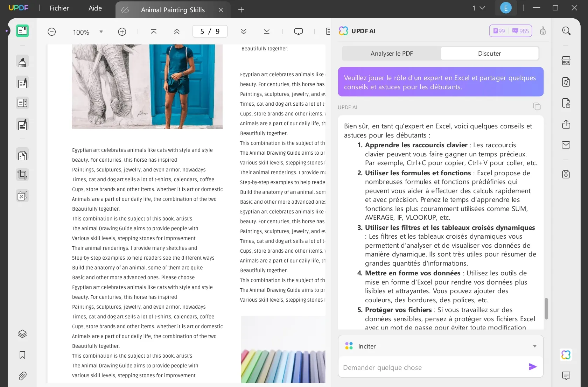Zoom out using the minus icon
The height and width of the screenshot is (387, 588).
pos(51,31)
